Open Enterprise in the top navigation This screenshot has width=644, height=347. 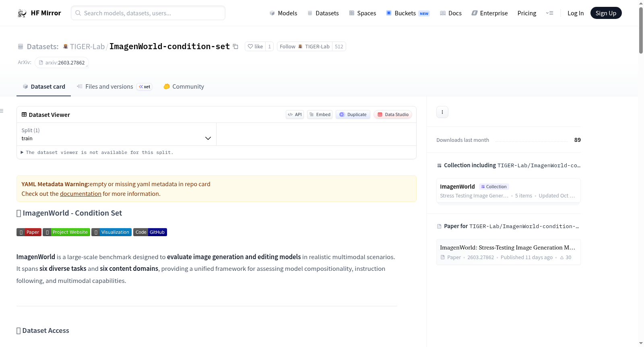(489, 13)
